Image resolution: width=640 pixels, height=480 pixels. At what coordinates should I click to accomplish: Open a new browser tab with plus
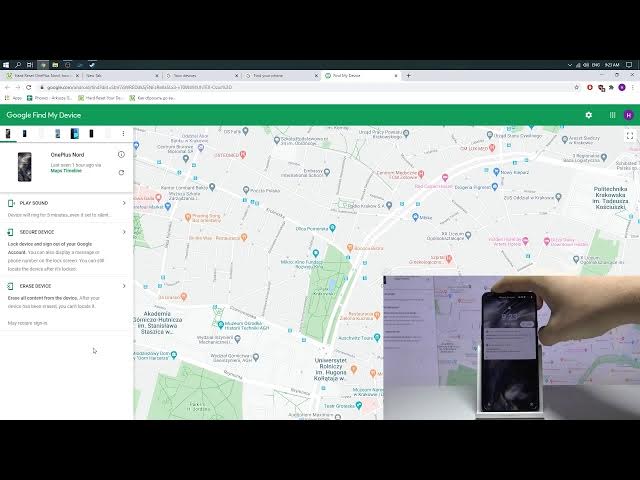click(409, 76)
